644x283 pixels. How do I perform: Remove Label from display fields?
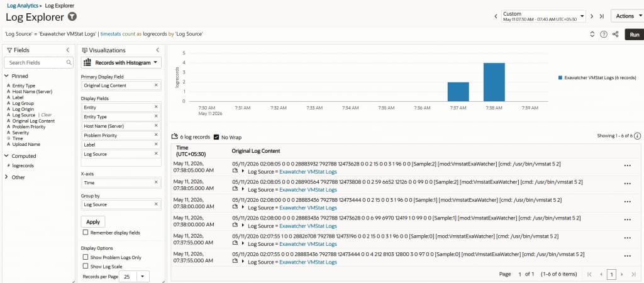(x=156, y=145)
